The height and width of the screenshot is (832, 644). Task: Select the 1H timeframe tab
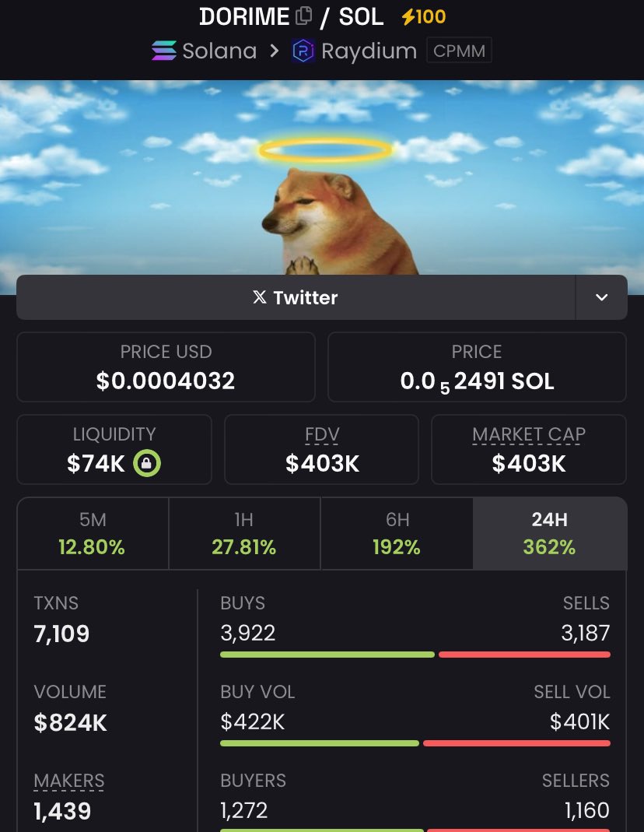pyautogui.click(x=244, y=533)
